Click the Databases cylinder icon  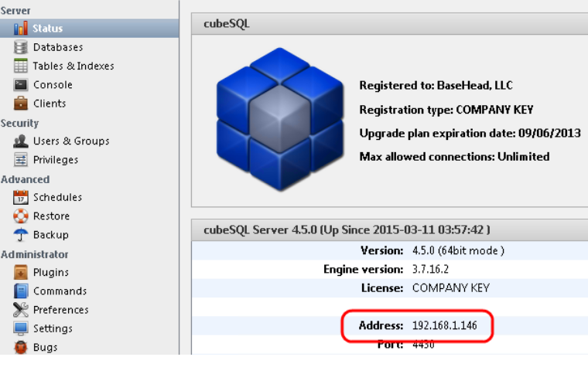pos(21,47)
